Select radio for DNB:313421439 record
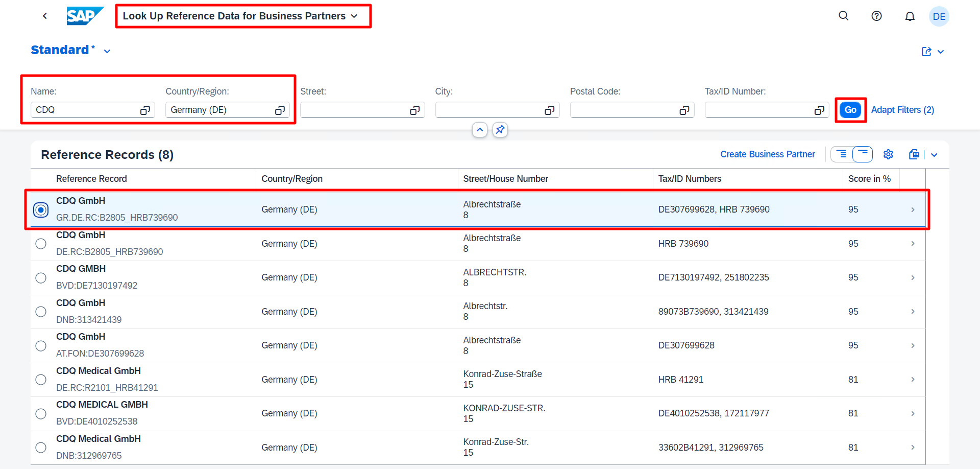The height and width of the screenshot is (469, 980). pyautogui.click(x=41, y=312)
